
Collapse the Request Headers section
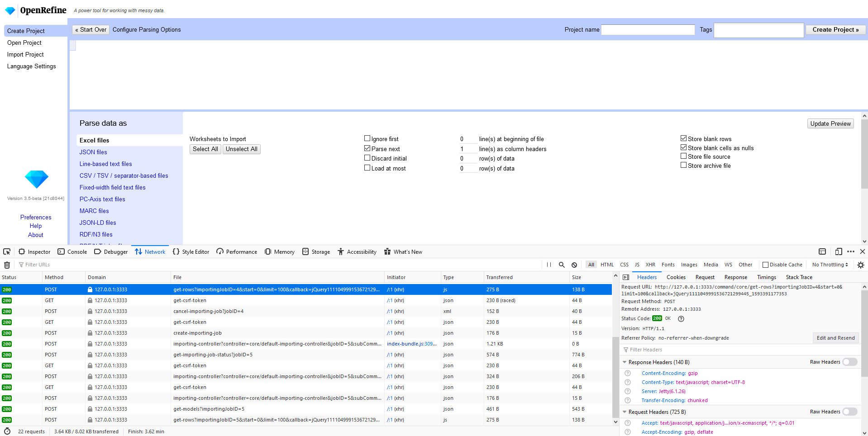(x=625, y=412)
